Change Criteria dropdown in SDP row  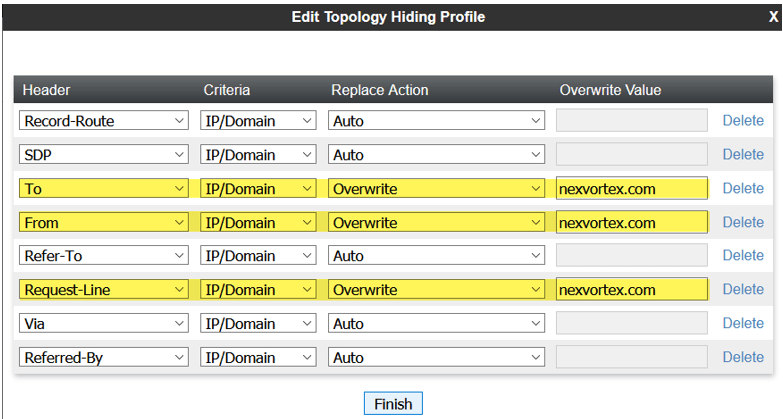[x=258, y=154]
